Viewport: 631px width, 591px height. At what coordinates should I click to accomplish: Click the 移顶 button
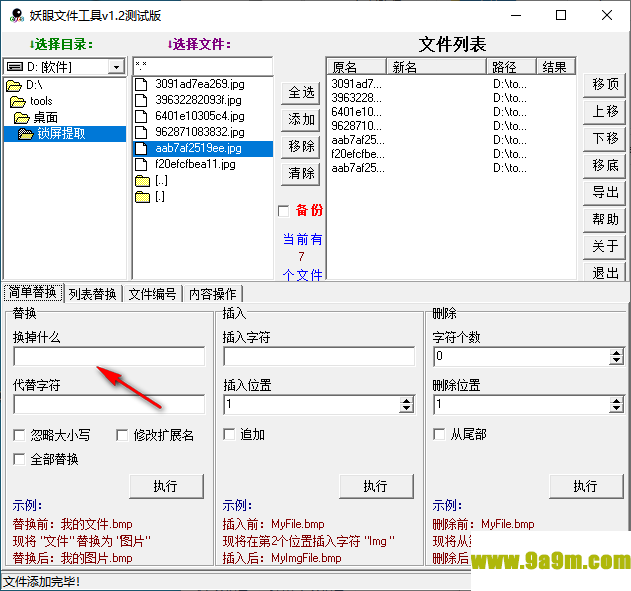(604, 84)
